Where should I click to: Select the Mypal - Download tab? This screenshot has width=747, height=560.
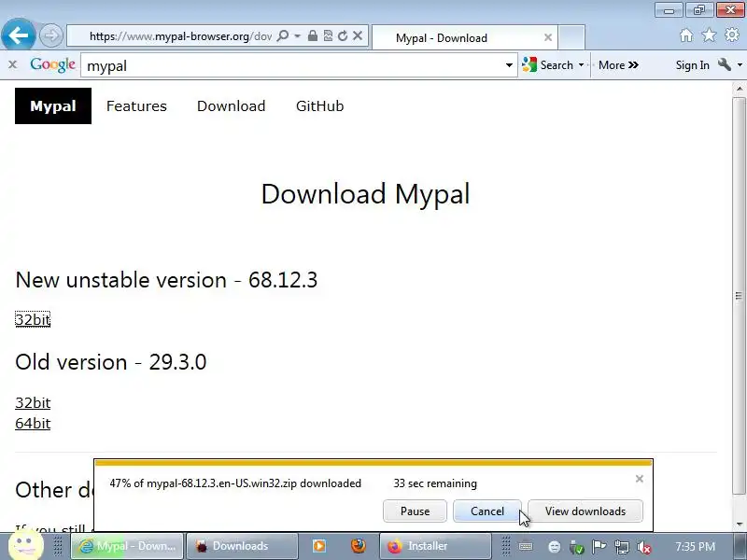click(x=463, y=37)
